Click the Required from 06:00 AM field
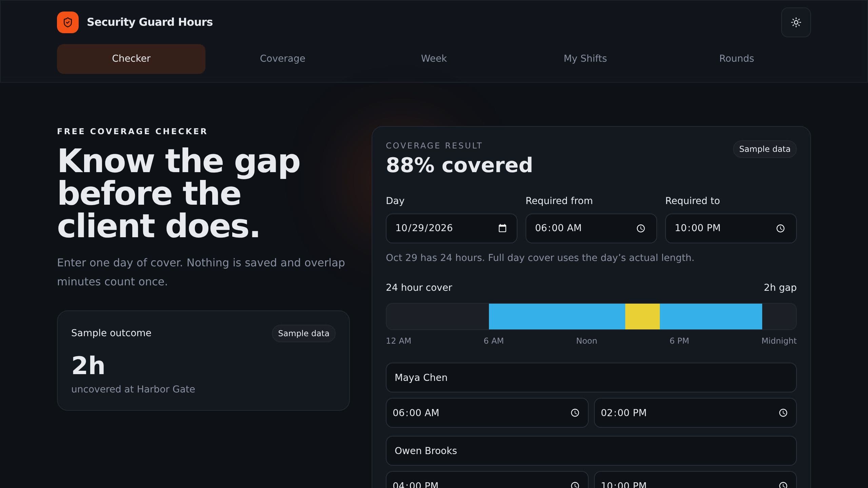 [x=591, y=228]
